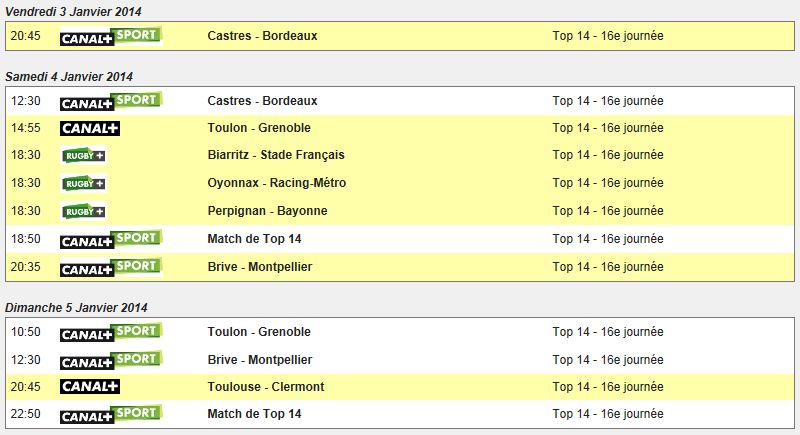Select the Biarritz - Stade Français match title
The height and width of the screenshot is (435, 800).
pos(276,155)
